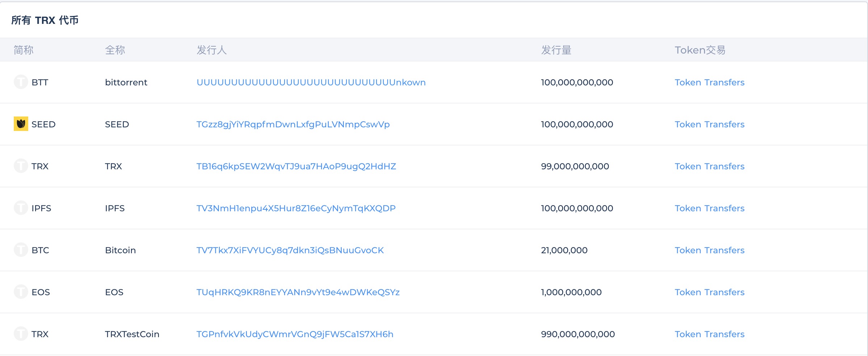Open issuer address TB16q6kpSEW2WqvTJ9ua7HAoP9ugQ2HdHZ
The image size is (868, 356).
[x=296, y=166]
